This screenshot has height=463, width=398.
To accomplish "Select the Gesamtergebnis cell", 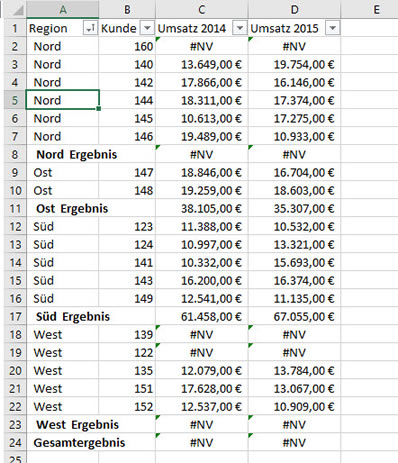I will [x=79, y=443].
